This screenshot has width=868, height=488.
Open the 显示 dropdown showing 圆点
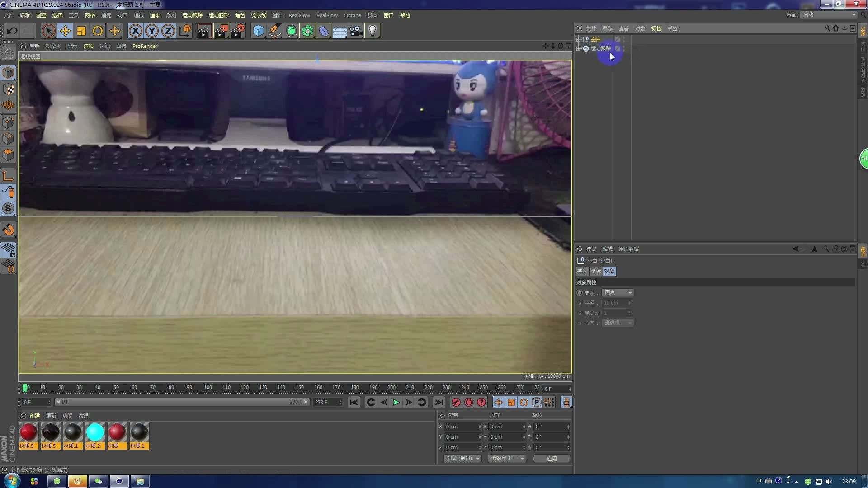pos(617,292)
